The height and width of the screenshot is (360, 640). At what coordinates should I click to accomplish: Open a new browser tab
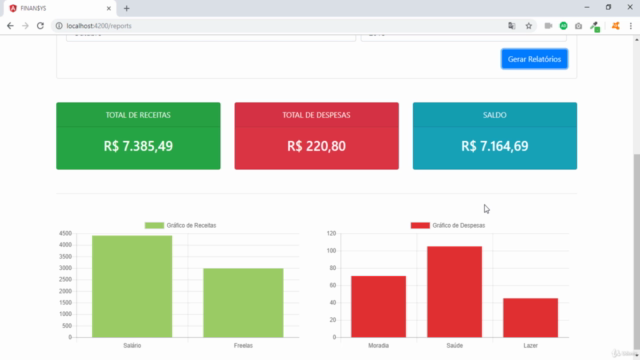tap(127, 8)
